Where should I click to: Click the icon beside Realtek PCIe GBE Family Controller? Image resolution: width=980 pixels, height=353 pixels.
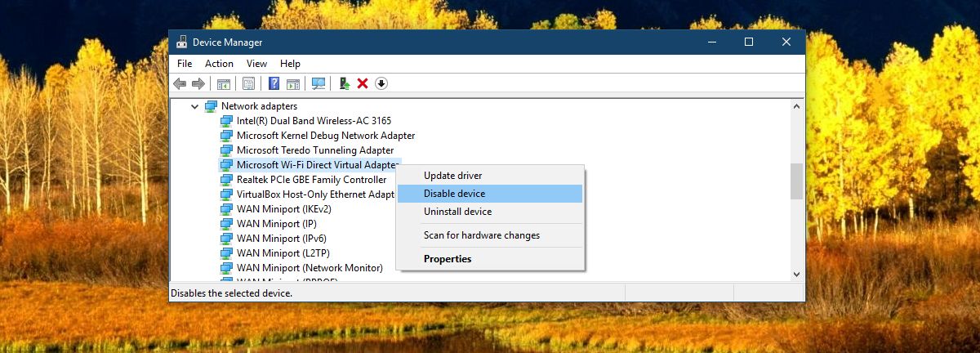pos(227,180)
